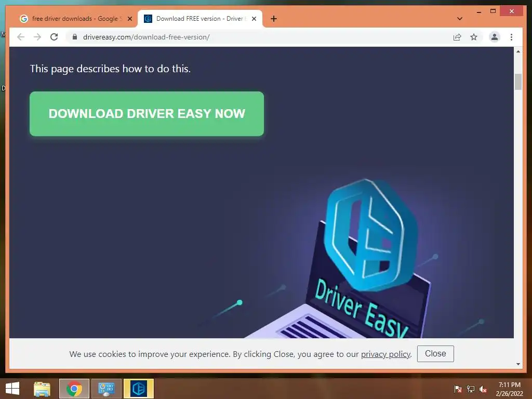Click DOWNLOAD DRIVER EASY NOW button
The height and width of the screenshot is (399, 532).
coord(147,114)
